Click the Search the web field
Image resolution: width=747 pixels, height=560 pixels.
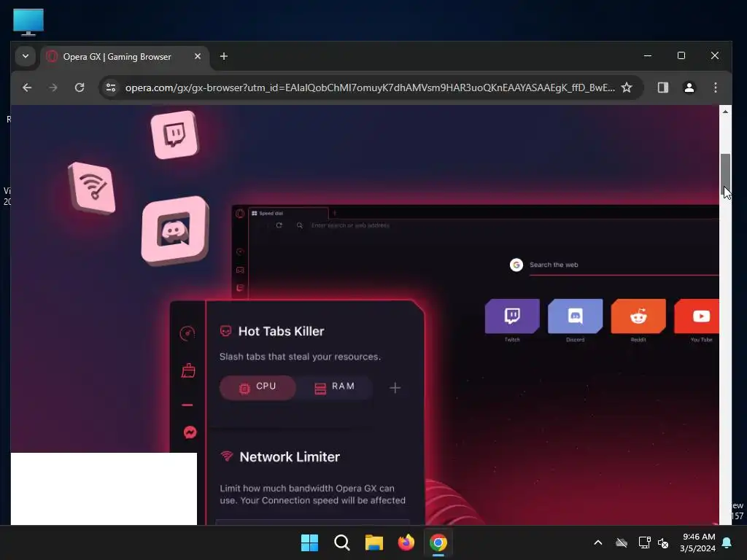(624, 265)
